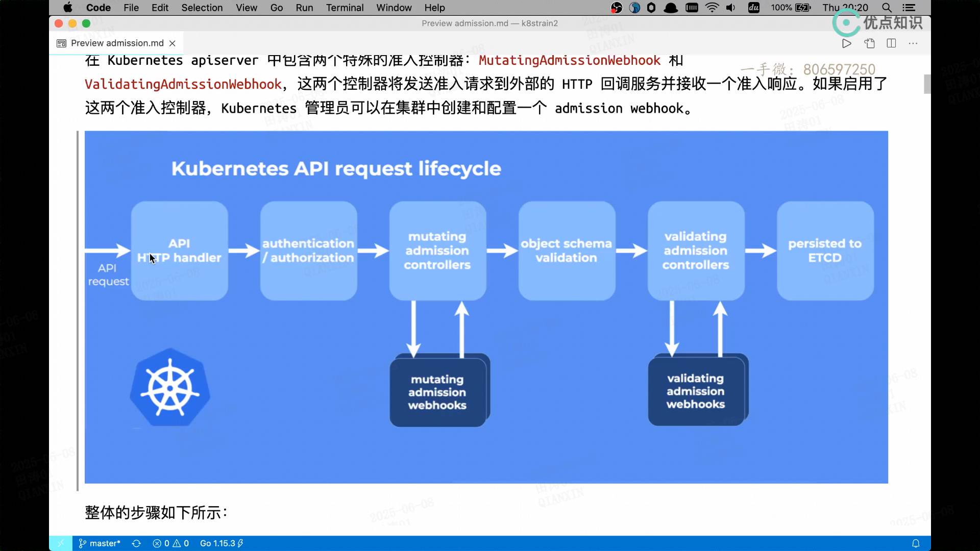Select the Preview admission.md tab

coord(117,43)
